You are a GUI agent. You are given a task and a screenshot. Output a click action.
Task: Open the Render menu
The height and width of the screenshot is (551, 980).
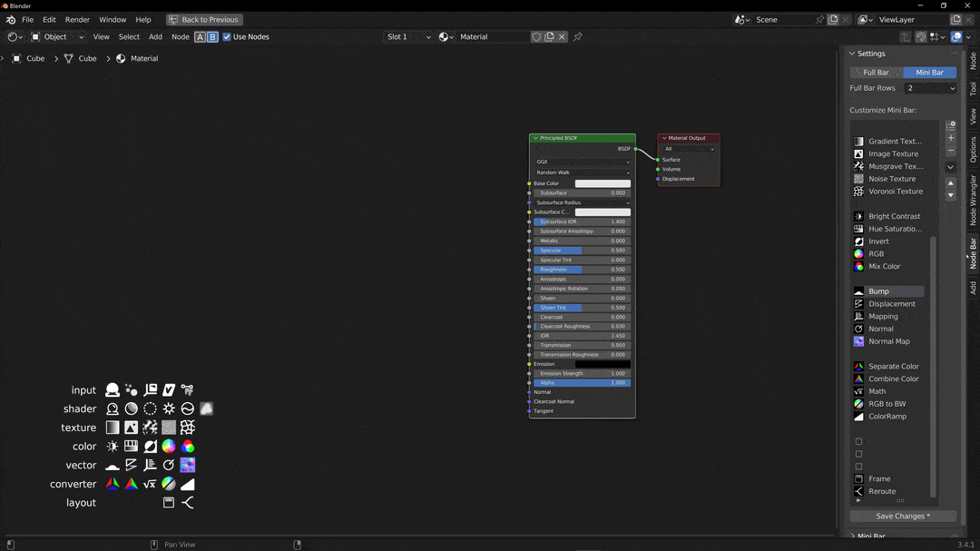pyautogui.click(x=77, y=19)
